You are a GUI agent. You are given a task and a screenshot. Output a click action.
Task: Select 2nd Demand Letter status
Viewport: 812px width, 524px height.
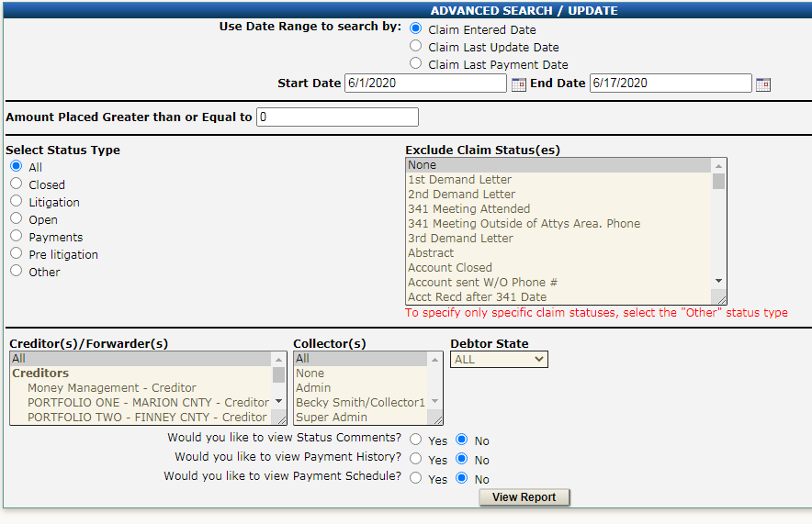click(x=558, y=194)
